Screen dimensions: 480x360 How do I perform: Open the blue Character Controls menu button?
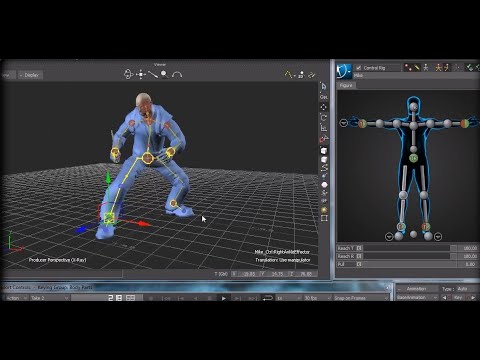click(x=344, y=71)
